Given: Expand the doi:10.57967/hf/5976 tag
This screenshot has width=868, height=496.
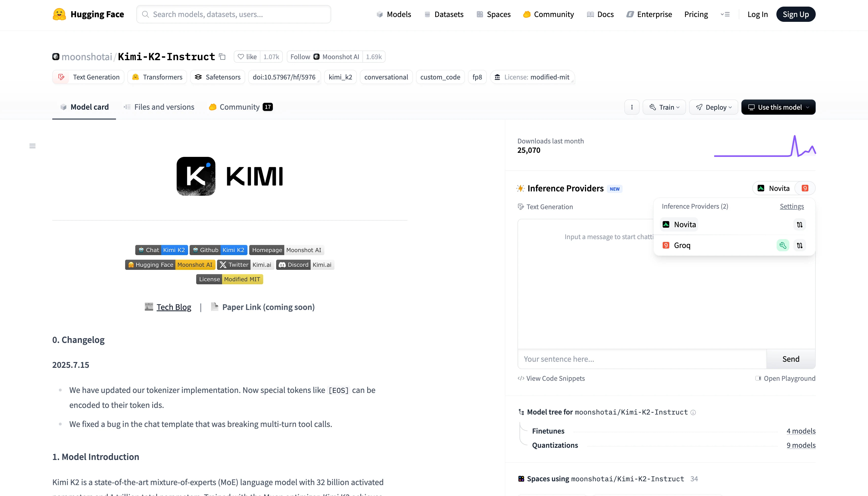Looking at the screenshot, I should point(284,77).
